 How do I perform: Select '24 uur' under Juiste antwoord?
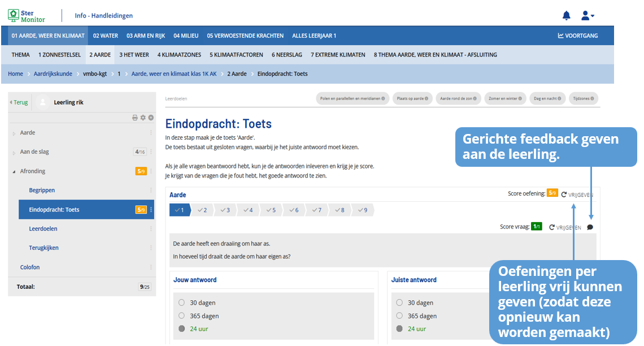pos(400,329)
